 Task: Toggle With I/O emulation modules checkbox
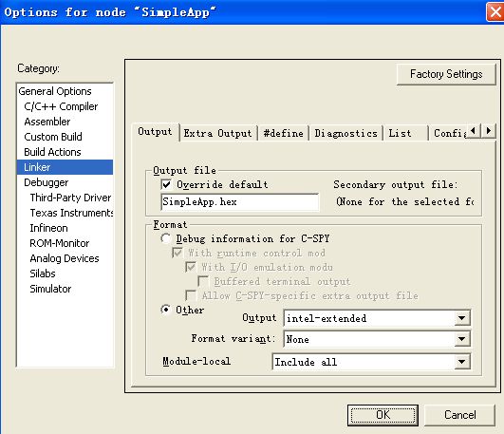(x=191, y=267)
